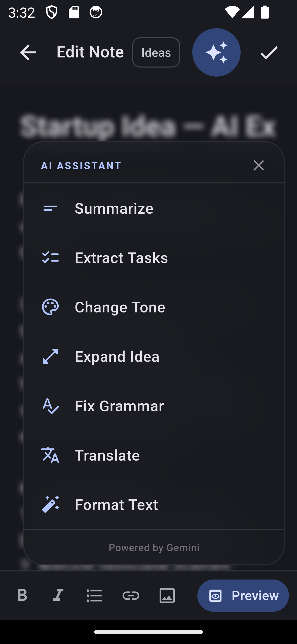Open Translate language options

tap(154, 455)
